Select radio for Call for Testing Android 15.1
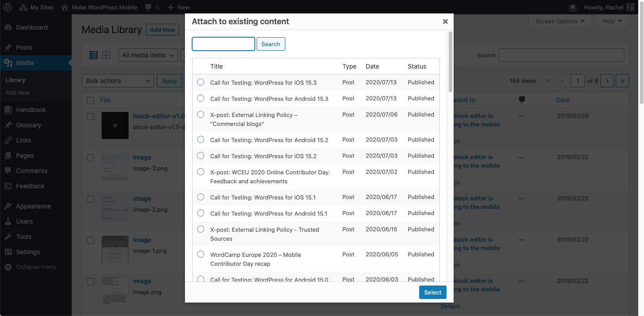 coord(201,213)
